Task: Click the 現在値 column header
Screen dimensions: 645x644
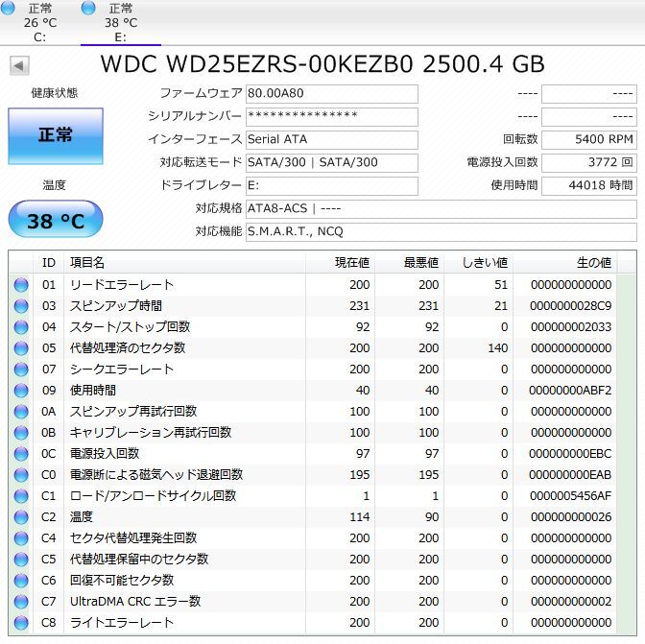Action: click(340, 262)
